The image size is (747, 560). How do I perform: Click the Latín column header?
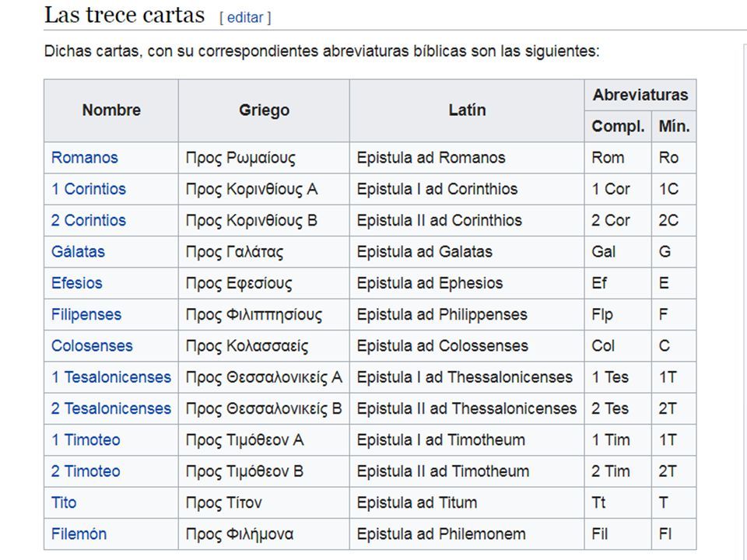coord(467,110)
